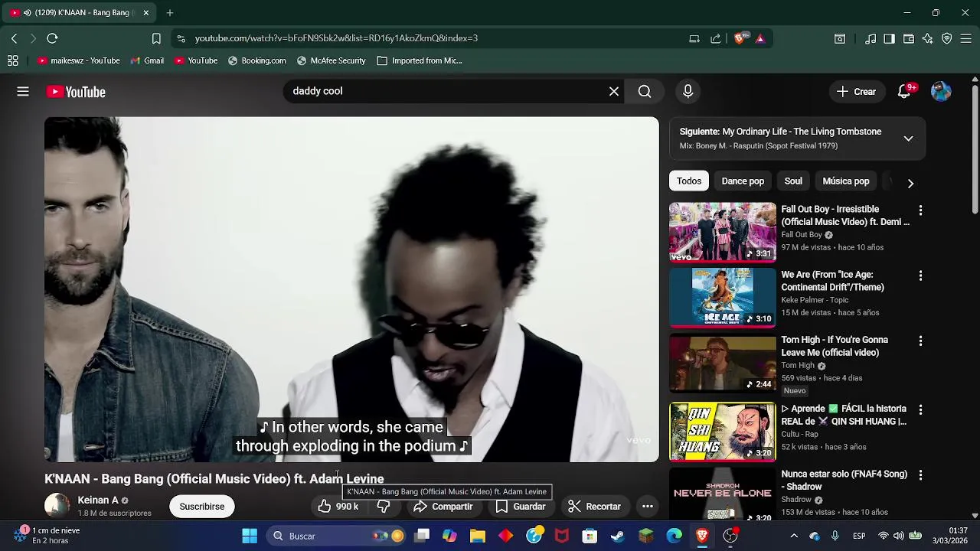Screen dimensions: 980x551
Task: Open the Keinan A channel name
Action: coord(98,500)
